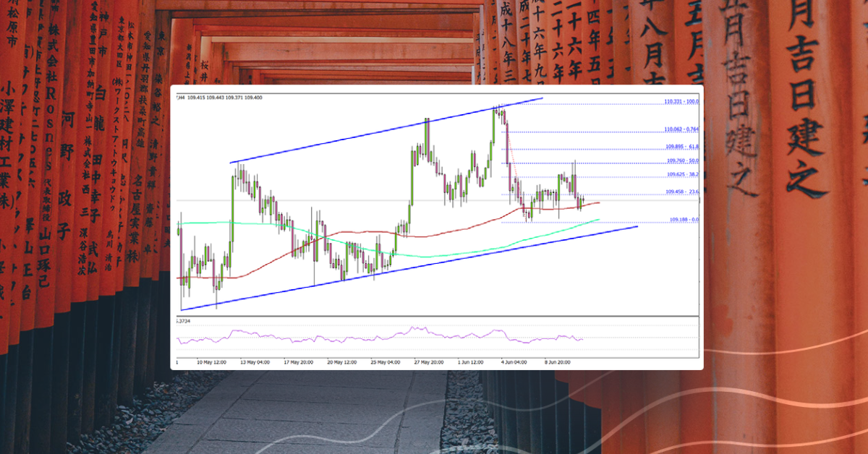The image size is (868, 454).
Task: Click the .3734 indicator value label
Action: tap(182, 320)
